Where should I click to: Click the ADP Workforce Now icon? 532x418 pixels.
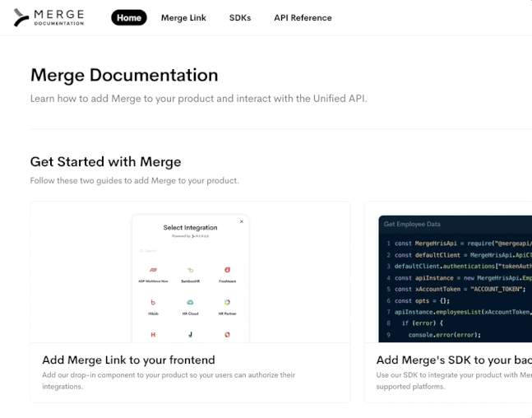tap(153, 270)
